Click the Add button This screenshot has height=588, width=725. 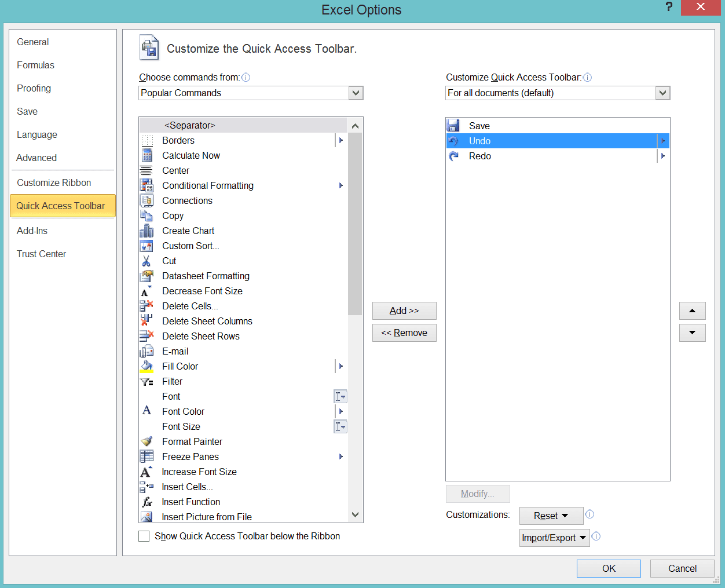point(404,311)
